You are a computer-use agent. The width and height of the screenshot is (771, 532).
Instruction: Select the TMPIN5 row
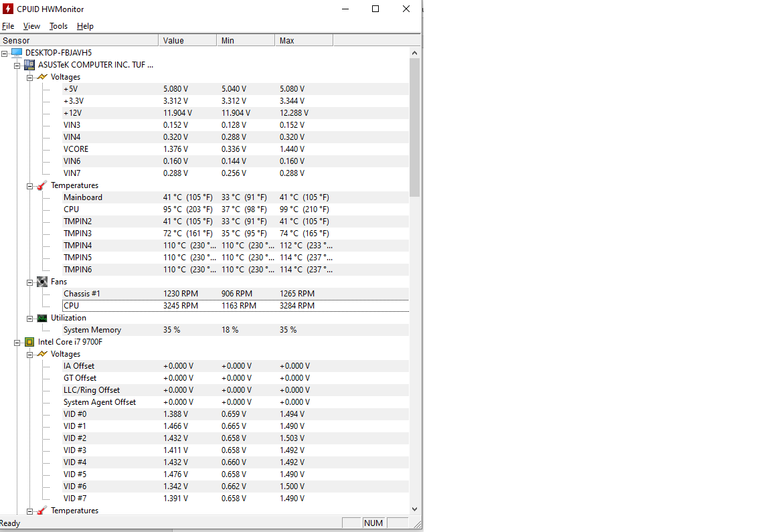pyautogui.click(x=235, y=258)
